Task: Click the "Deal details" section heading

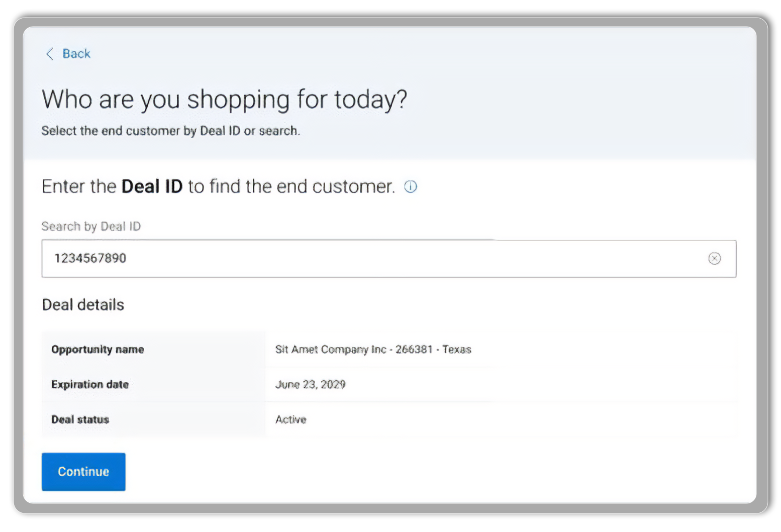Action: [x=83, y=305]
